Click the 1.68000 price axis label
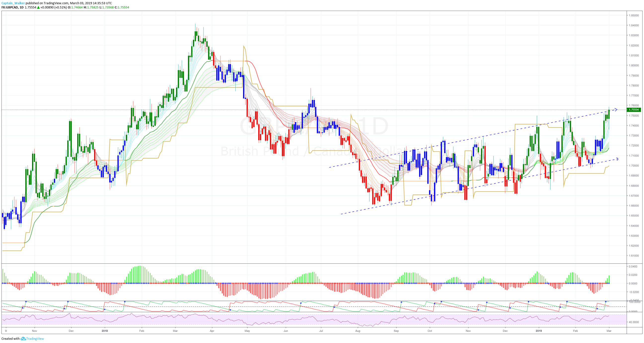The height and width of the screenshot is (343, 644). pos(634,186)
